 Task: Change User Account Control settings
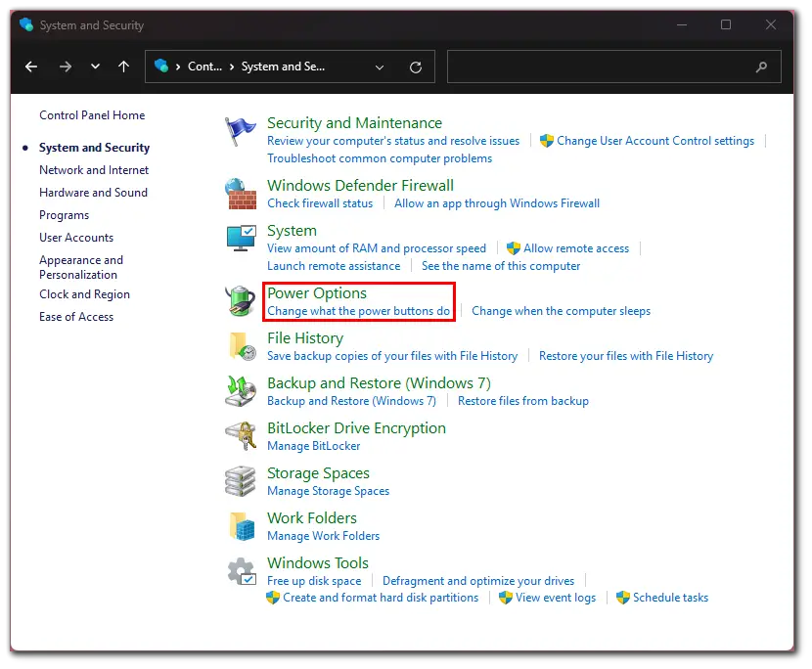(655, 141)
